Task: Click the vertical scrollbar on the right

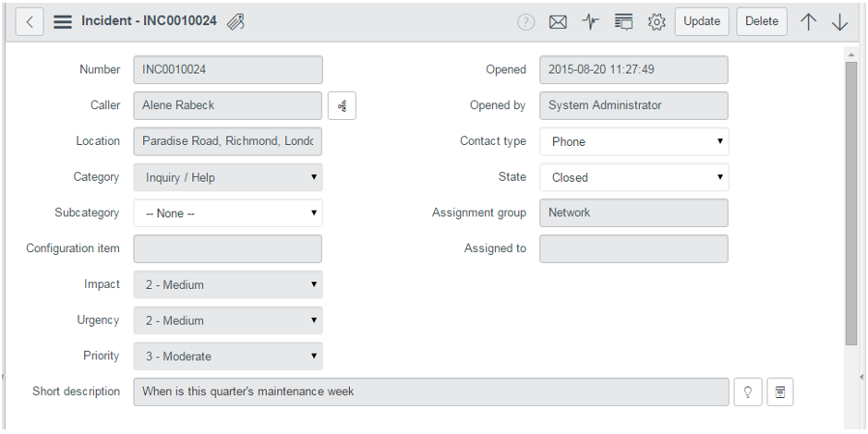Action: pyautogui.click(x=851, y=203)
